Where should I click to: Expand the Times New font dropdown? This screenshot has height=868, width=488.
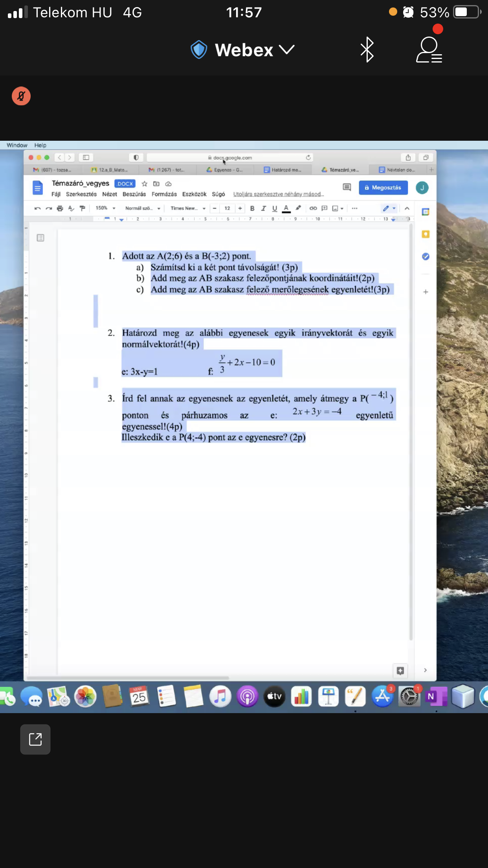[x=188, y=208]
